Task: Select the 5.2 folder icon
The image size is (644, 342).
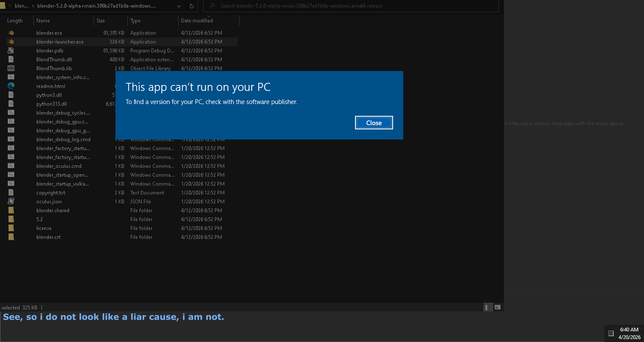Action: [x=11, y=219]
